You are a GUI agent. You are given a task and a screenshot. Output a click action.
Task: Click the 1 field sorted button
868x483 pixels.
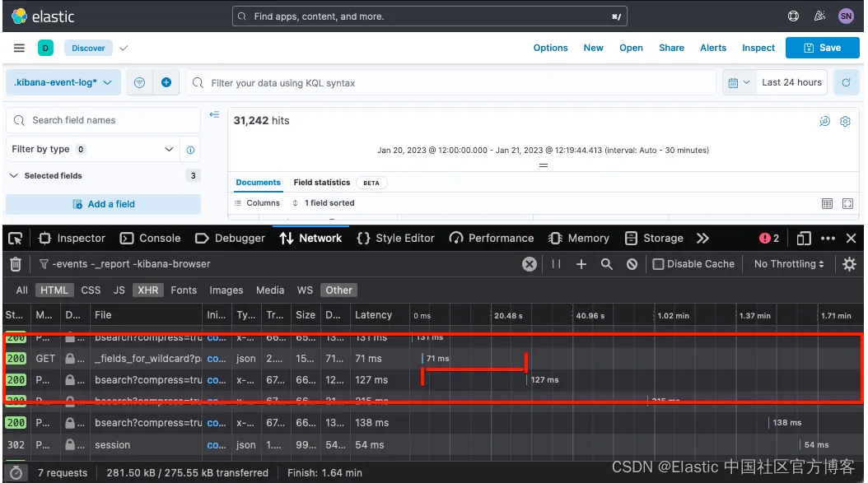pyautogui.click(x=324, y=203)
